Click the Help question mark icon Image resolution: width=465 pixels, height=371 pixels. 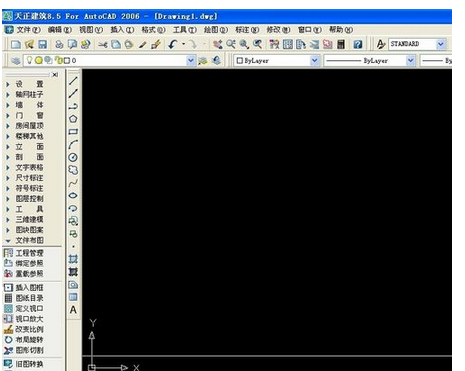[x=358, y=44]
